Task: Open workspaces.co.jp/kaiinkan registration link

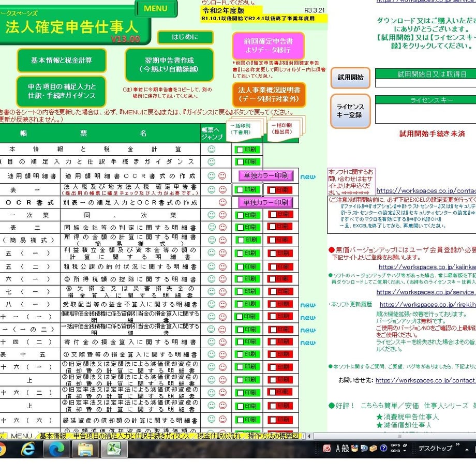Action: pyautogui.click(x=427, y=267)
